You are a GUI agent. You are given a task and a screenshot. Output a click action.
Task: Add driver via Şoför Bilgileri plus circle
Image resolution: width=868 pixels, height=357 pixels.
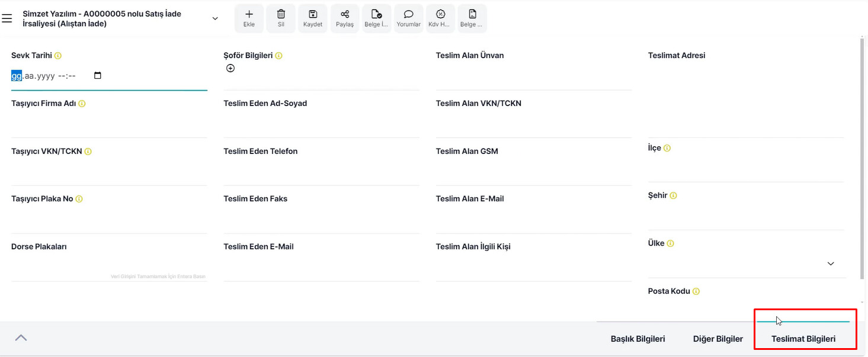click(230, 68)
